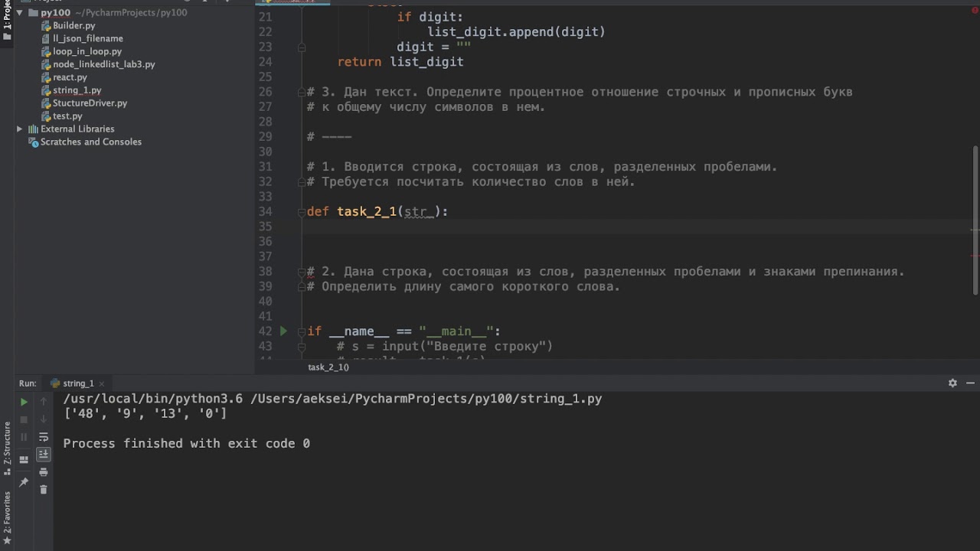Select Scratches and Consoles node
The width and height of the screenshot is (980, 551).
point(90,142)
